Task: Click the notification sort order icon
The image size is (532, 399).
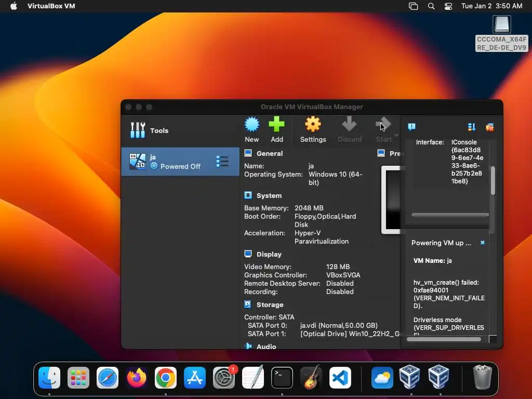Action: 472,127
